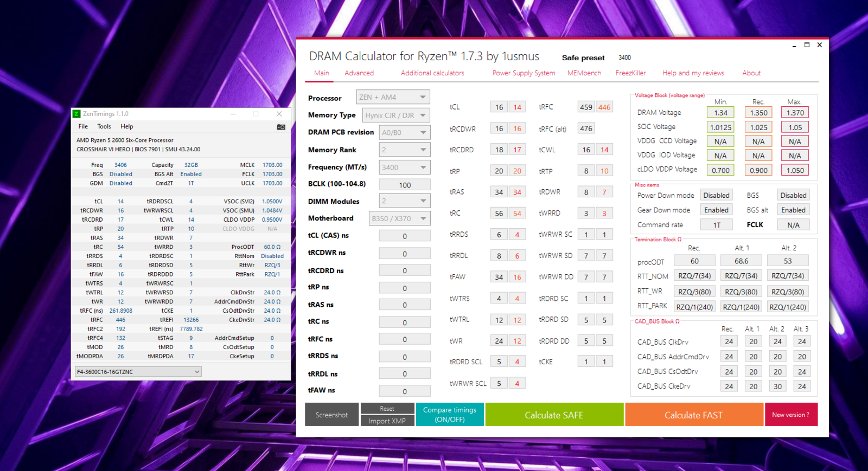Click the Import XMP button
This screenshot has width=868, height=471.
click(387, 421)
